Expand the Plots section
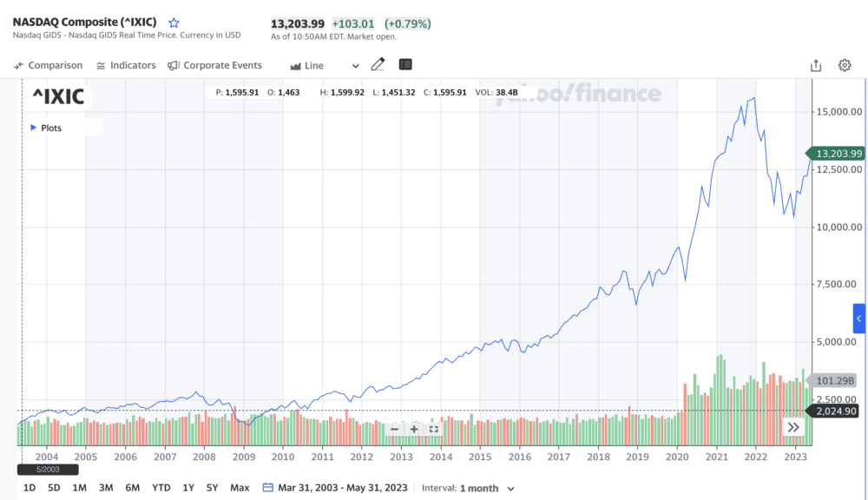Viewport: 868px width, 500px height. (x=35, y=127)
